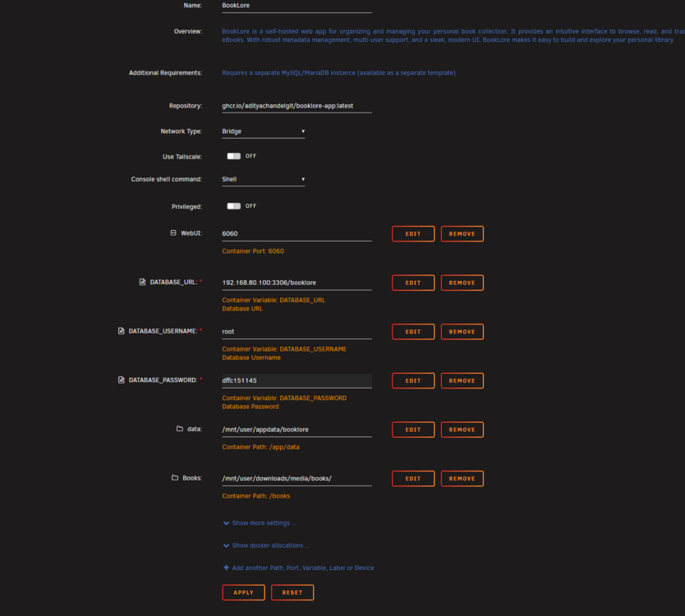Image resolution: width=685 pixels, height=616 pixels.
Task: Click the Apply button
Action: click(243, 592)
